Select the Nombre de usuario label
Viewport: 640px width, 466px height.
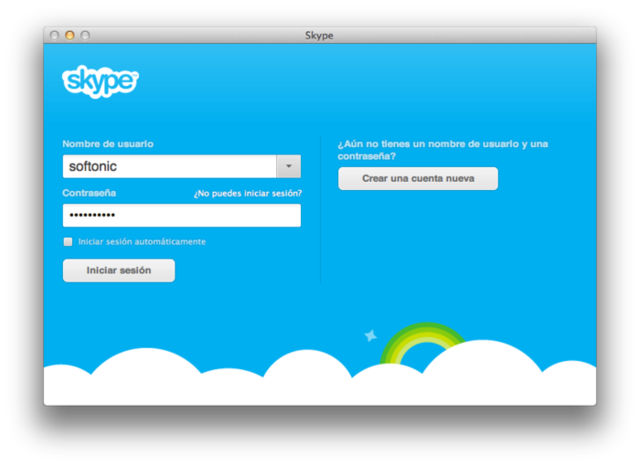click(x=108, y=144)
